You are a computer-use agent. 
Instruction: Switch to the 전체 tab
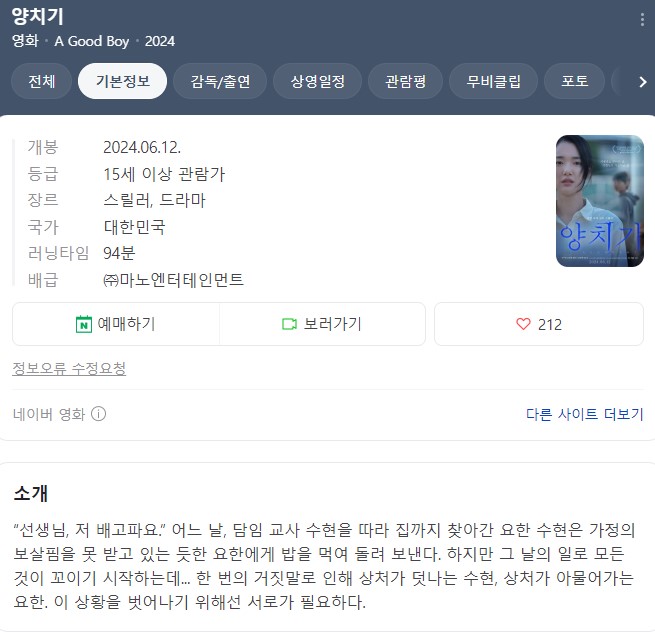[41, 81]
